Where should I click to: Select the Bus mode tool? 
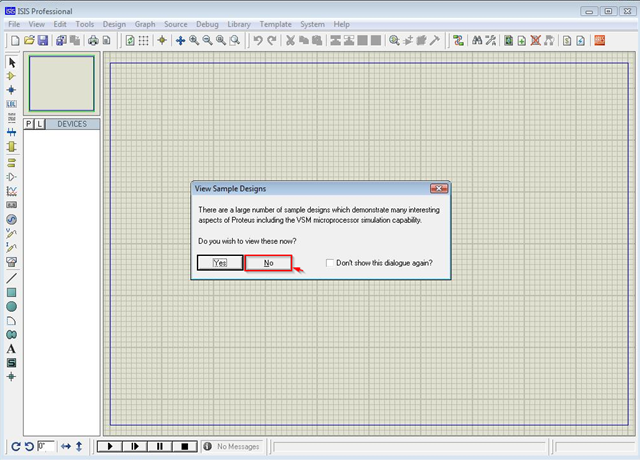pyautogui.click(x=11, y=132)
